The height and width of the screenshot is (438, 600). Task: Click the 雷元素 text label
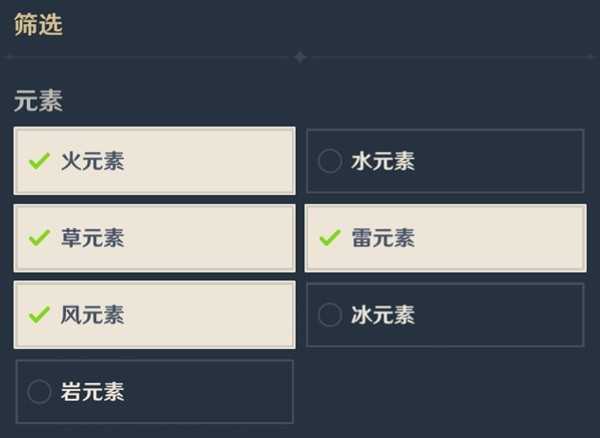(383, 238)
